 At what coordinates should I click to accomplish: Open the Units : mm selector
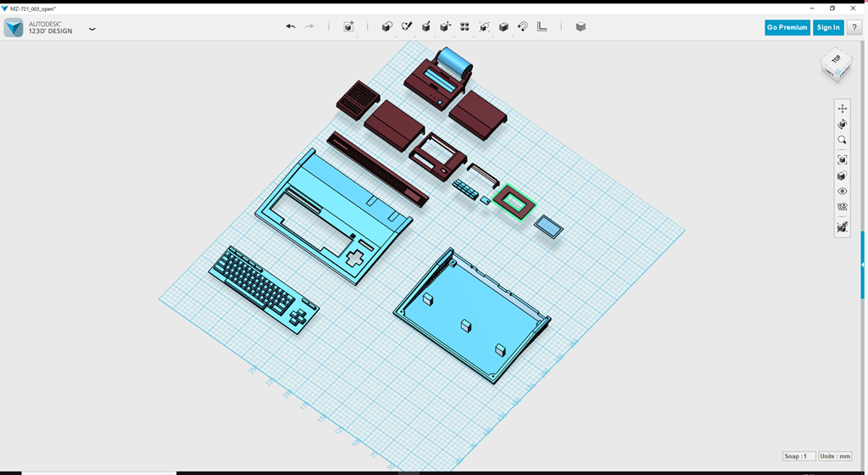pos(837,456)
